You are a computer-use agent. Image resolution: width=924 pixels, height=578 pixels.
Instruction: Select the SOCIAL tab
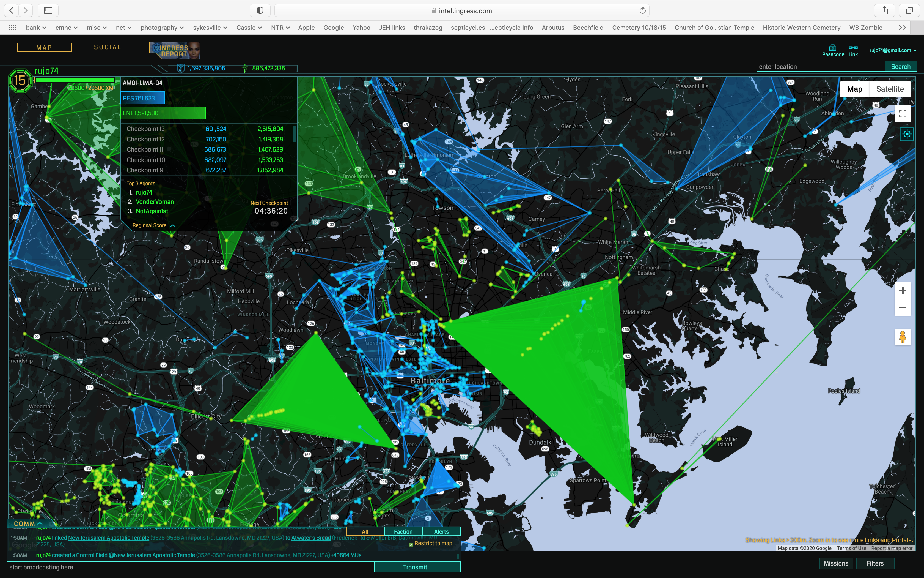tap(108, 47)
